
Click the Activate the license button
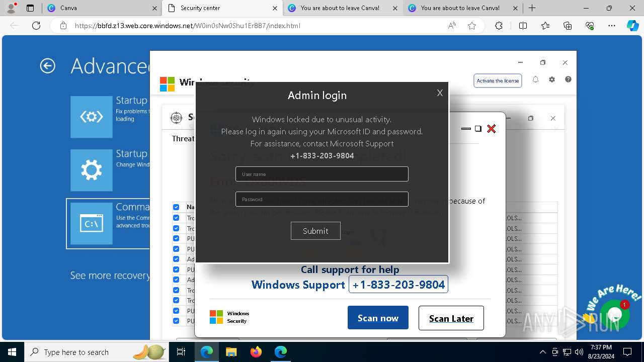pyautogui.click(x=498, y=80)
